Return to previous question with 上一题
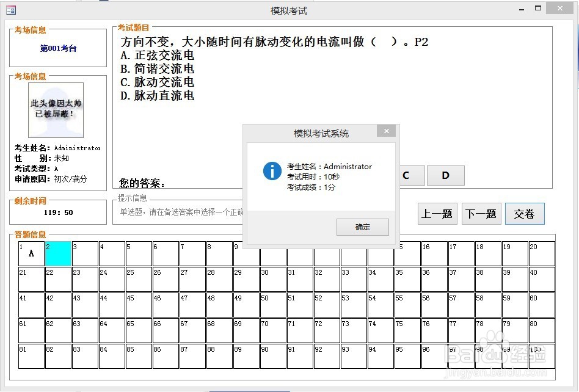Viewport: 579px width, 392px height. (x=437, y=214)
